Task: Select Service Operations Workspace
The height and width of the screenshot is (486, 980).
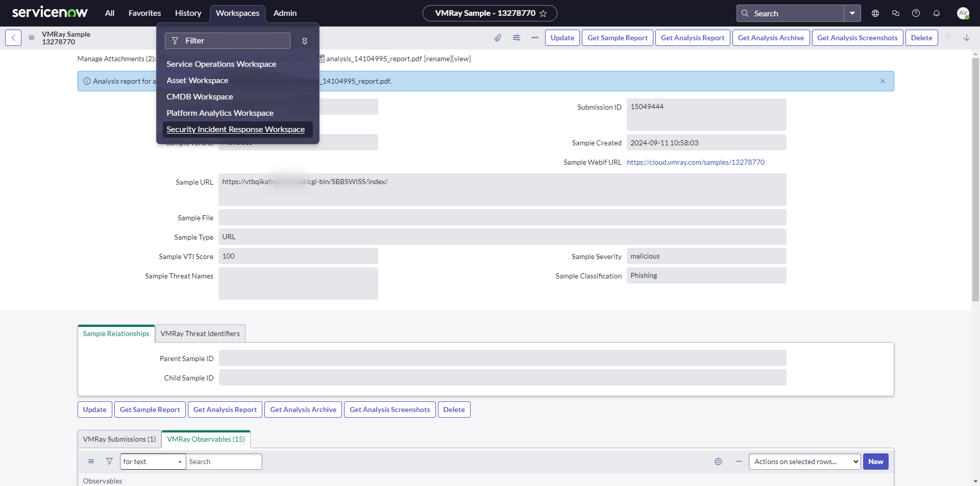Action: pyautogui.click(x=221, y=64)
